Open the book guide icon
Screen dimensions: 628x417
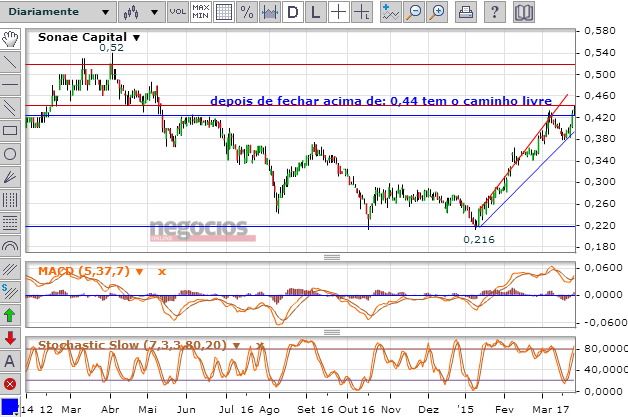pos(523,12)
